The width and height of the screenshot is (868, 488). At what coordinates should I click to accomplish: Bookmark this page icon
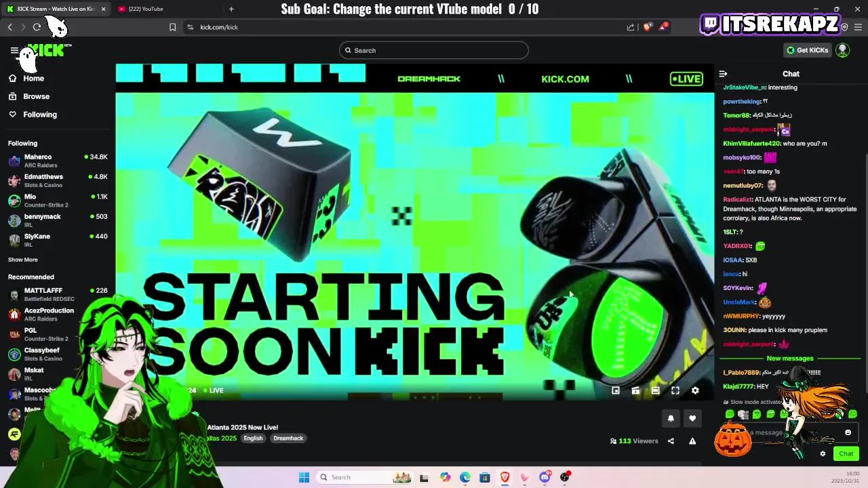172,27
